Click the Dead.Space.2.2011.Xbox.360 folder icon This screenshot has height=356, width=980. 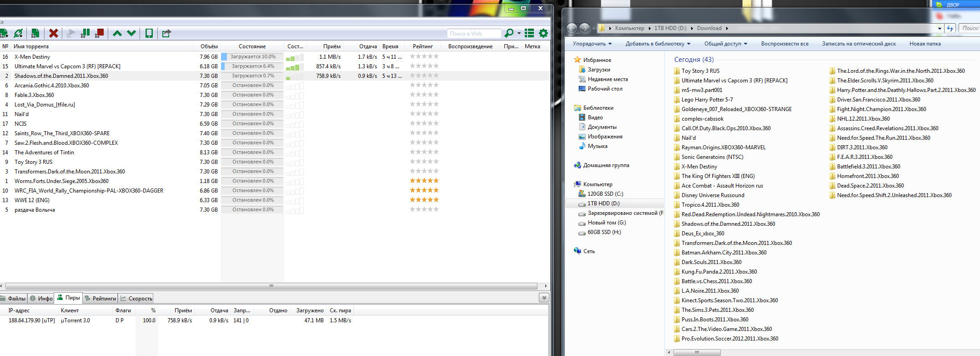click(832, 186)
